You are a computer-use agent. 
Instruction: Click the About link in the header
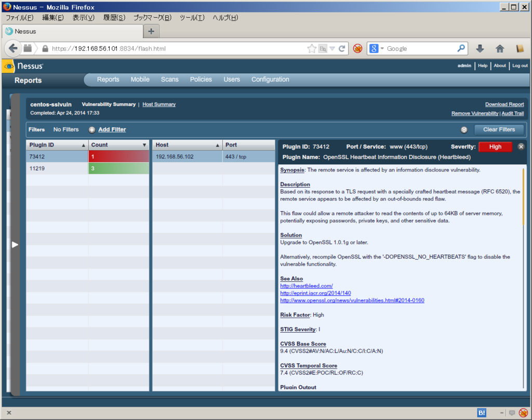pyautogui.click(x=500, y=66)
